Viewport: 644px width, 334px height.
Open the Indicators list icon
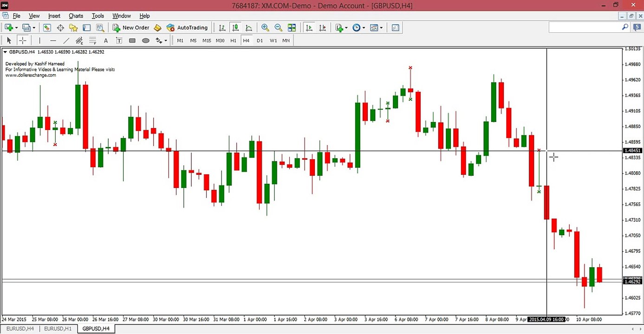coord(339,28)
